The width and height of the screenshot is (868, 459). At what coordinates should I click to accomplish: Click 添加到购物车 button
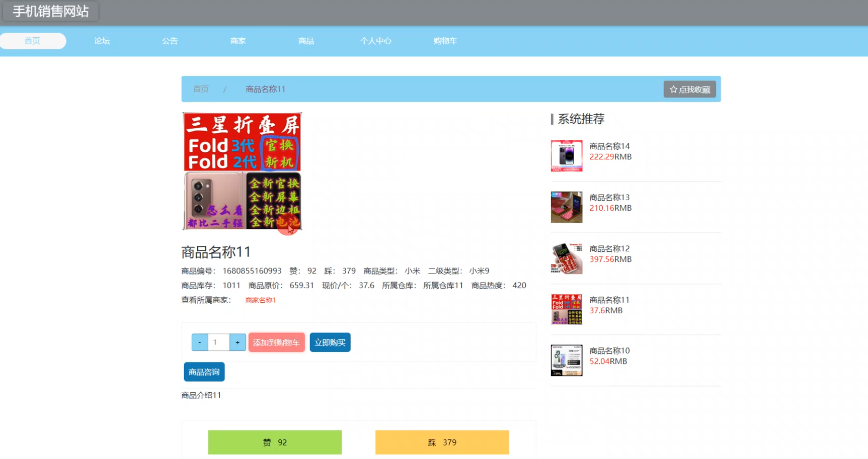[276, 342]
